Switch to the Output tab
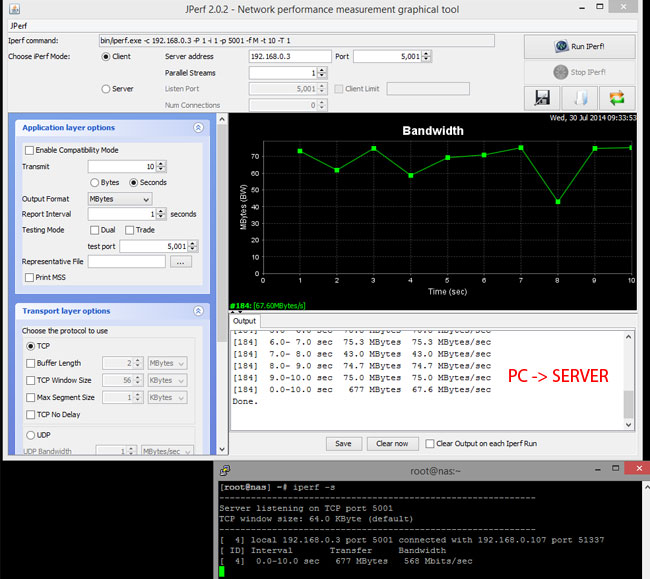This screenshot has height=579, width=650. point(245,321)
